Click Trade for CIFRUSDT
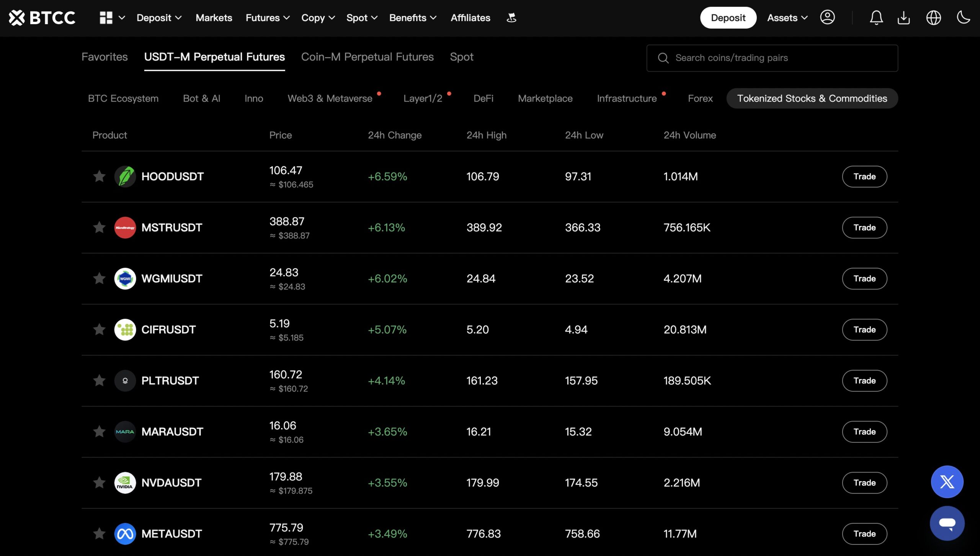Viewport: 980px width, 556px height. [x=864, y=330]
